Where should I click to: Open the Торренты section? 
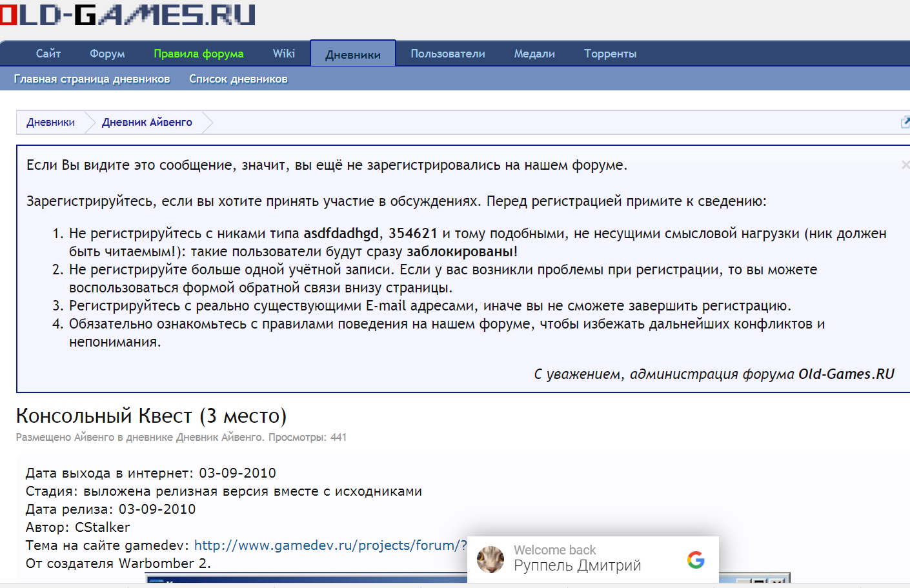611,54
